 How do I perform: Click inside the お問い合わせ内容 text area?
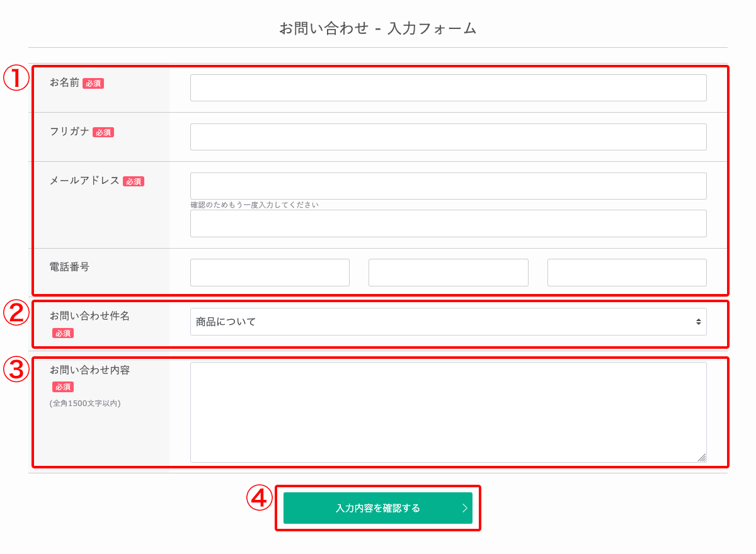pyautogui.click(x=448, y=412)
